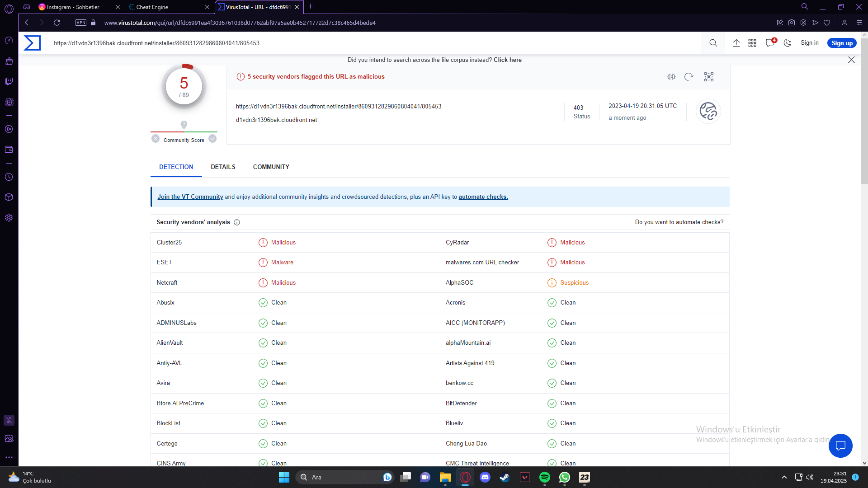Image resolution: width=868 pixels, height=488 pixels.
Task: Click Security vendors' analysis info icon
Action: [x=237, y=222]
